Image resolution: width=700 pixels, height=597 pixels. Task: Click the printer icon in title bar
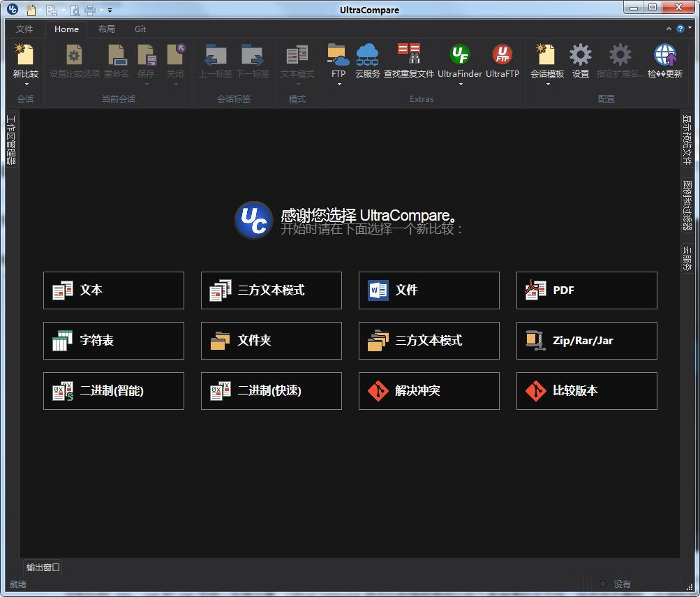(x=90, y=9)
